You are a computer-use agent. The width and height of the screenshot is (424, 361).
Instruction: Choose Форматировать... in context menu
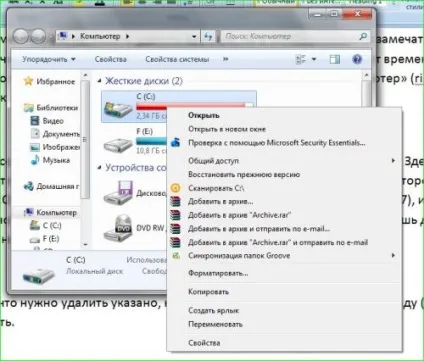pos(218,273)
